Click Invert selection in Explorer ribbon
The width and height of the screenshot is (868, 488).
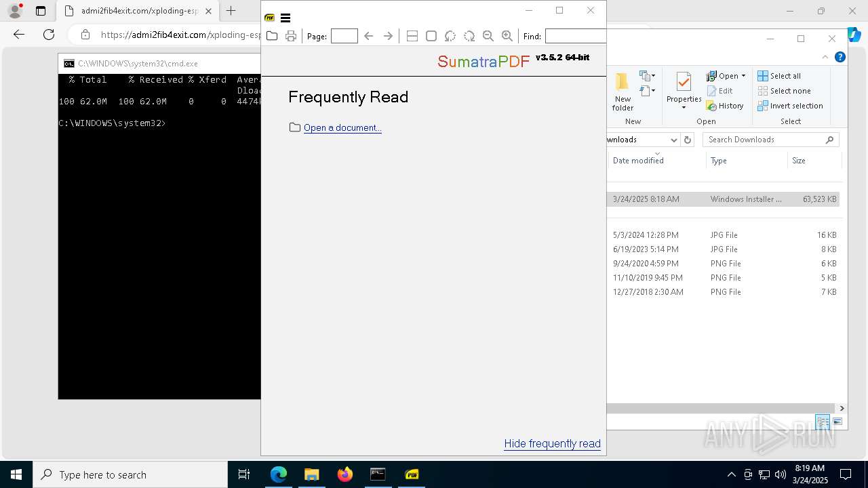[x=790, y=106]
